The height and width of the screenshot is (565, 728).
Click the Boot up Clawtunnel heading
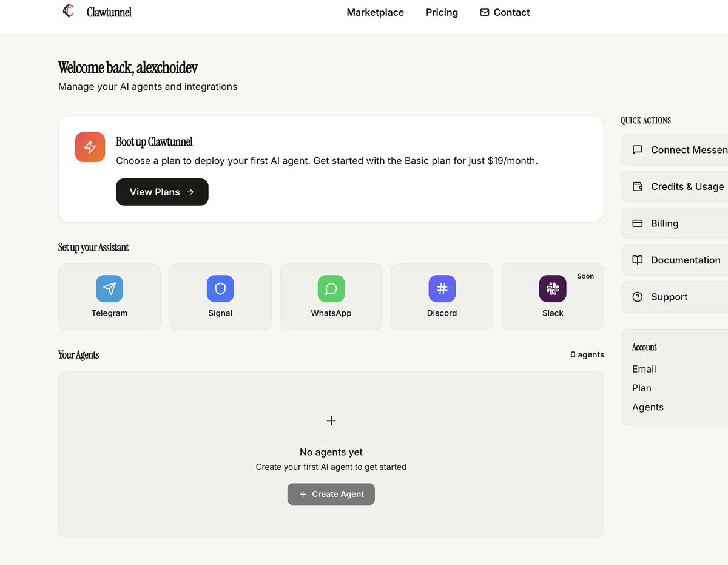[154, 142]
